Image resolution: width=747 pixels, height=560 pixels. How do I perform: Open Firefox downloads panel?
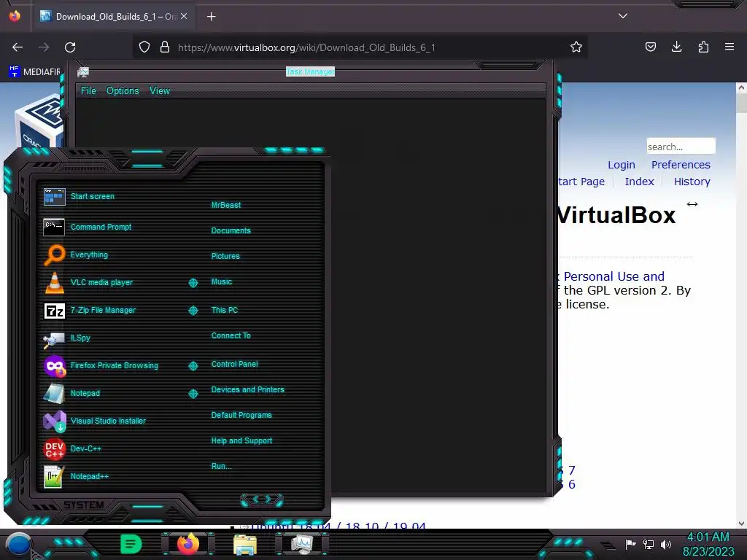tap(676, 47)
